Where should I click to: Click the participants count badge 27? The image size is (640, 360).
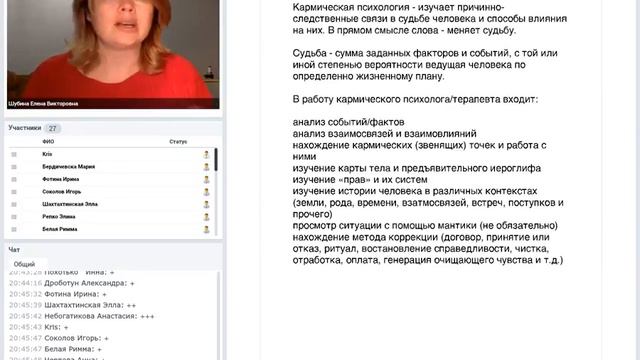pyautogui.click(x=53, y=128)
